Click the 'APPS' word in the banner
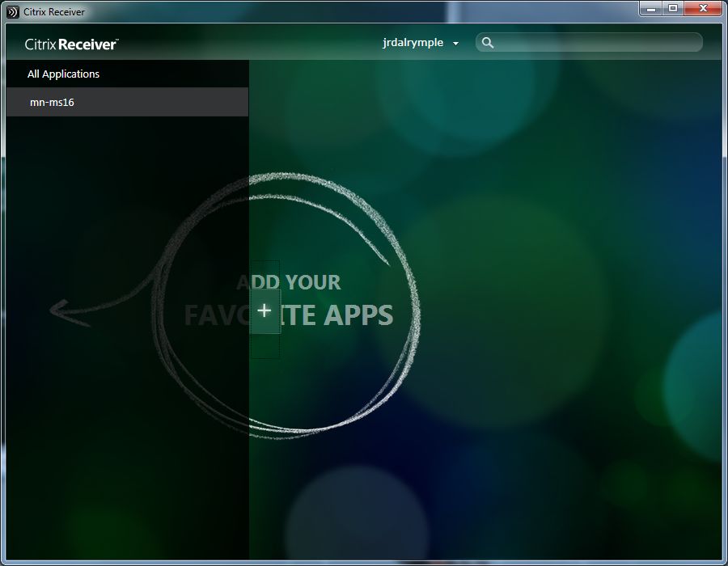The width and height of the screenshot is (728, 566). point(358,315)
